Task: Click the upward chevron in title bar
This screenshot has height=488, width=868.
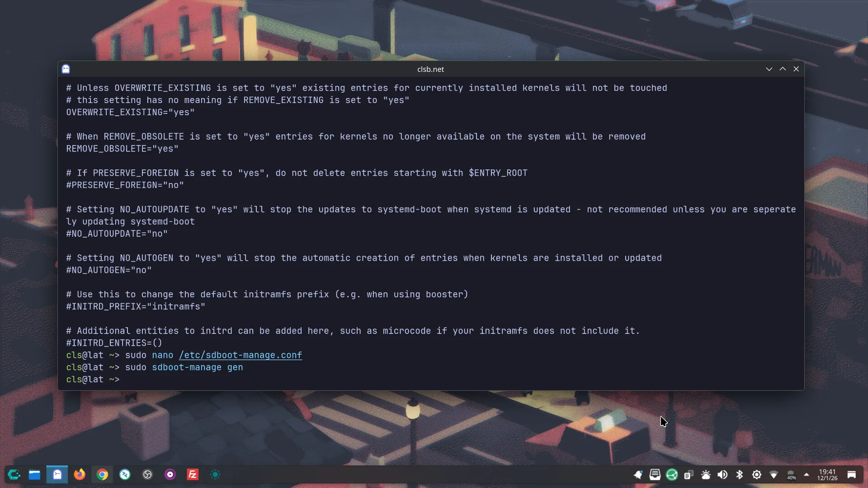Action: coord(783,69)
